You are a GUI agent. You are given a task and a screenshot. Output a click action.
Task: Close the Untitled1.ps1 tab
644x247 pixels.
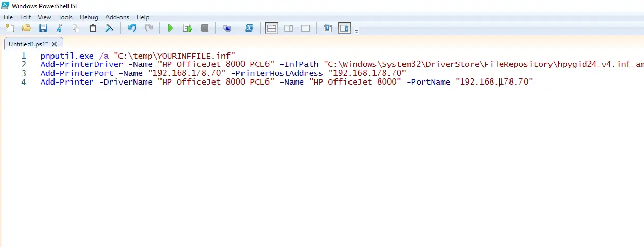point(55,43)
